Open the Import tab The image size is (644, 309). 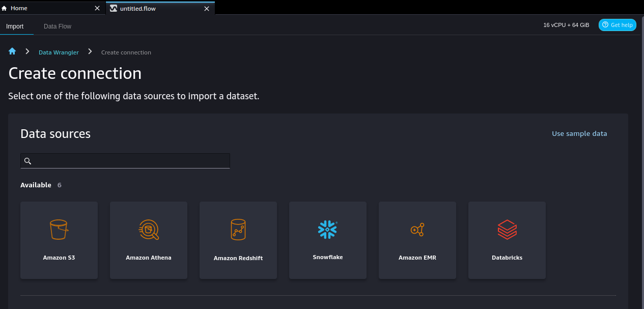[15, 26]
